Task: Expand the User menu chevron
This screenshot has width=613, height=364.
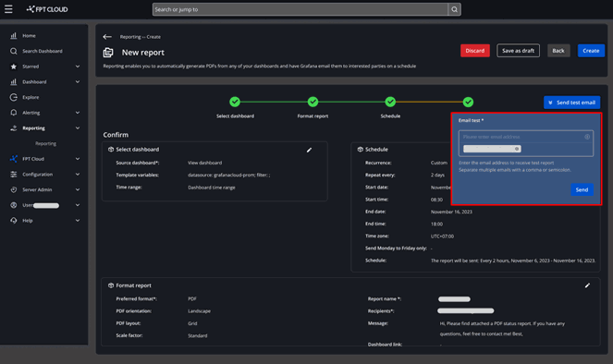Action: click(x=78, y=205)
